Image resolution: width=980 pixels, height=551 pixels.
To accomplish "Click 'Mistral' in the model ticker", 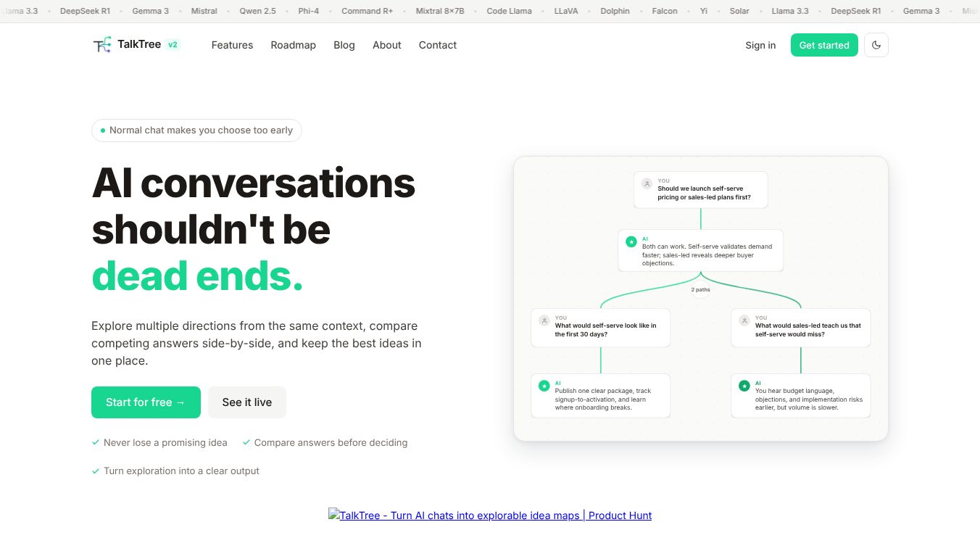I will click(x=204, y=11).
